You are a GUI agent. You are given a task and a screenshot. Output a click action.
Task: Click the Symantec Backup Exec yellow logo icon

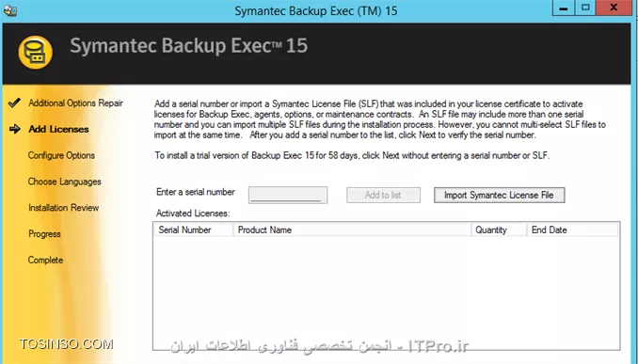[36, 52]
